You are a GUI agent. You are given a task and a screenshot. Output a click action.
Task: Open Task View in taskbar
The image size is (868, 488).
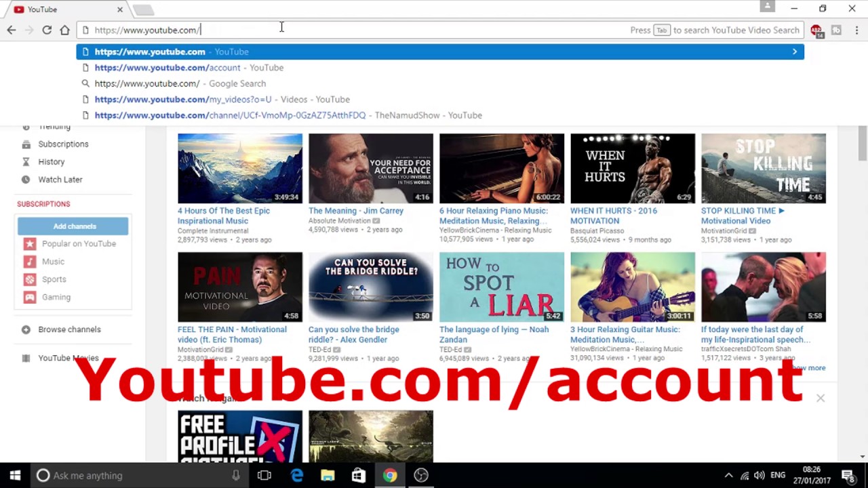pos(264,475)
